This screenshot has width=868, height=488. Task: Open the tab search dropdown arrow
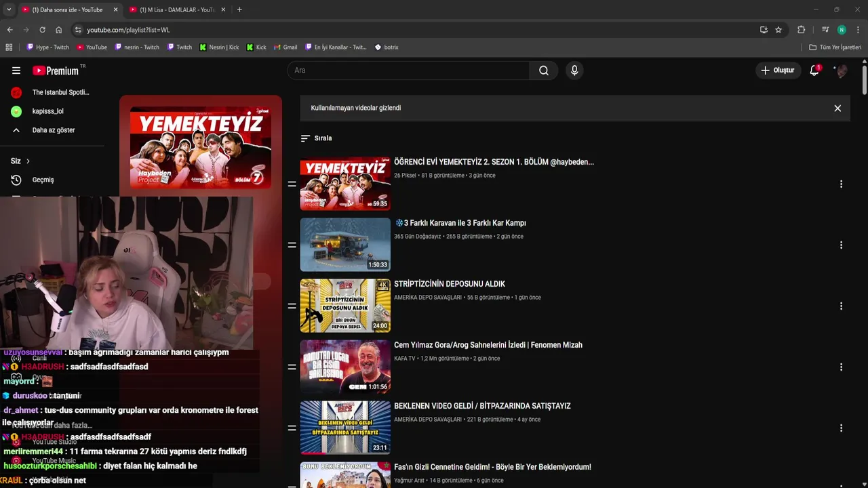click(x=7, y=9)
